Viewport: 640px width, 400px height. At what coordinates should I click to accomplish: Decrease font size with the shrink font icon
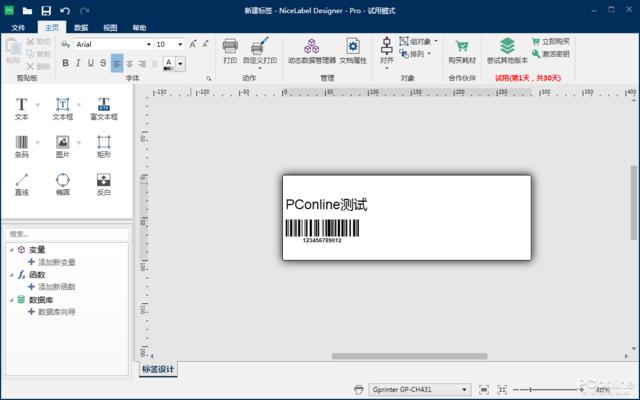point(205,44)
